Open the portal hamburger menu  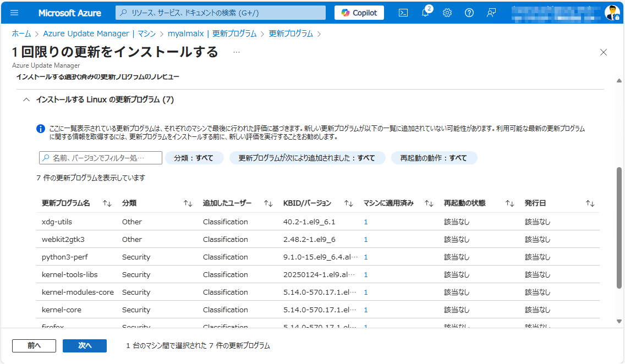coord(14,12)
